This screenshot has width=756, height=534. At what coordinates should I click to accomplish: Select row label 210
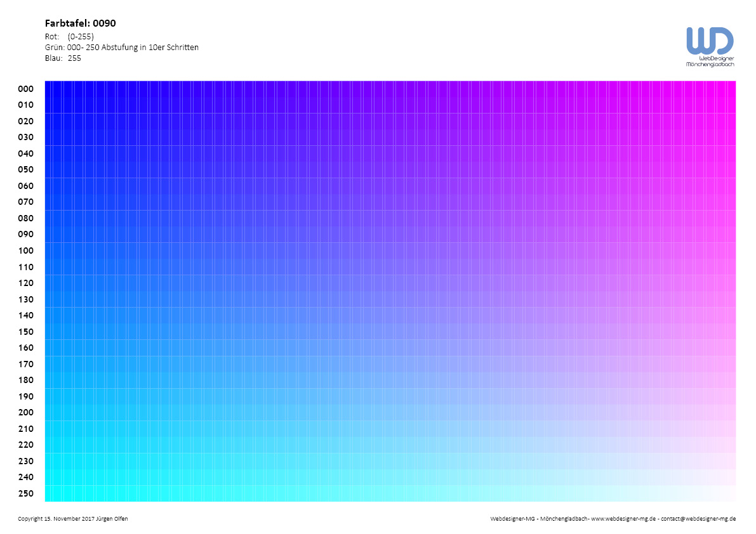(25, 429)
